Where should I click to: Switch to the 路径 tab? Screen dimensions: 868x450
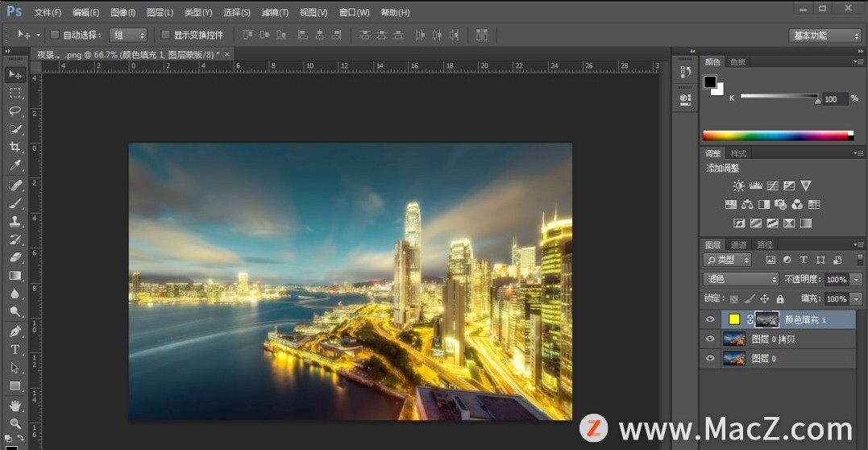click(x=765, y=244)
